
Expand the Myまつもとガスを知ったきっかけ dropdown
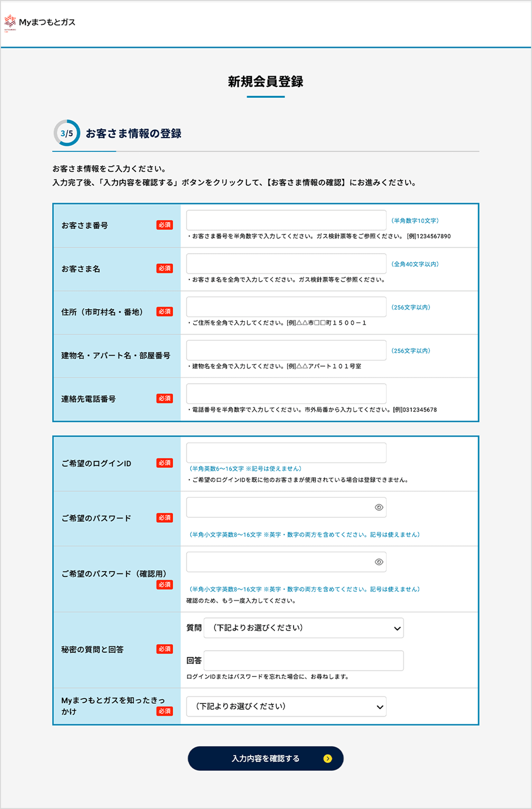pos(286,706)
